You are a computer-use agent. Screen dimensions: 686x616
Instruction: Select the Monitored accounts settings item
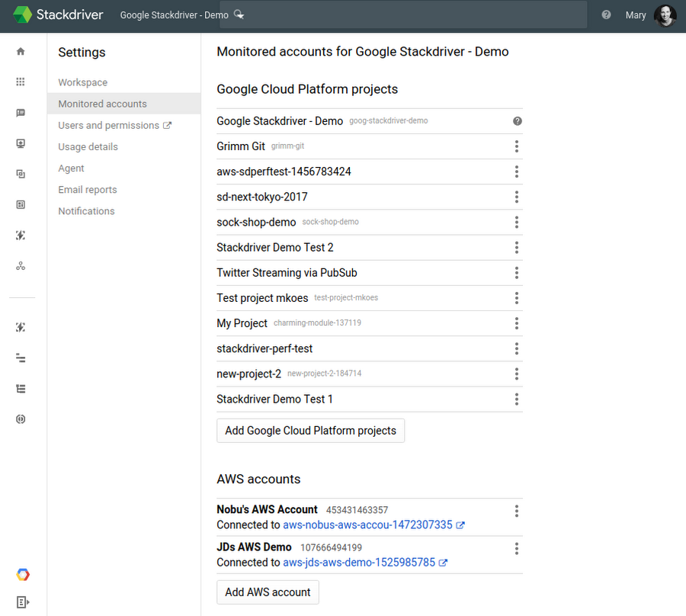(x=123, y=104)
